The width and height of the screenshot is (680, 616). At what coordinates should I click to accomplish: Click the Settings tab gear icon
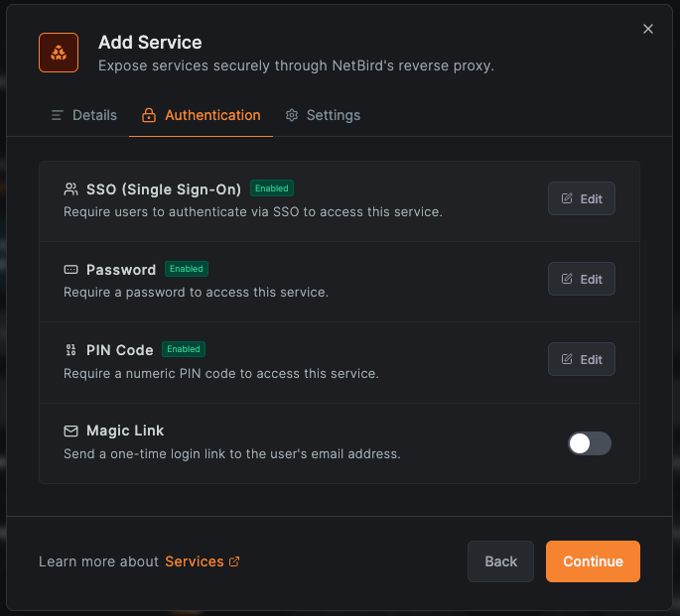292,116
